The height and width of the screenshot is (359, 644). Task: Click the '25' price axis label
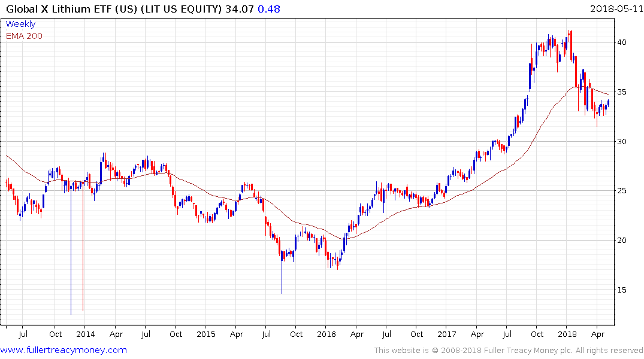tap(621, 191)
